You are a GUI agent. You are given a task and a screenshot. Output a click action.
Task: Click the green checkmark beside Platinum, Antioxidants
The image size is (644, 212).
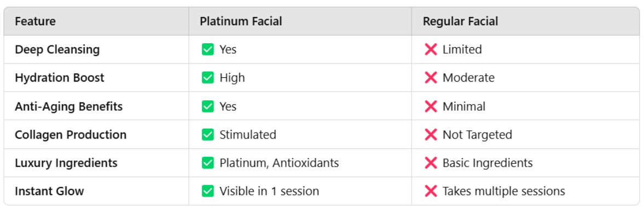[x=208, y=163]
